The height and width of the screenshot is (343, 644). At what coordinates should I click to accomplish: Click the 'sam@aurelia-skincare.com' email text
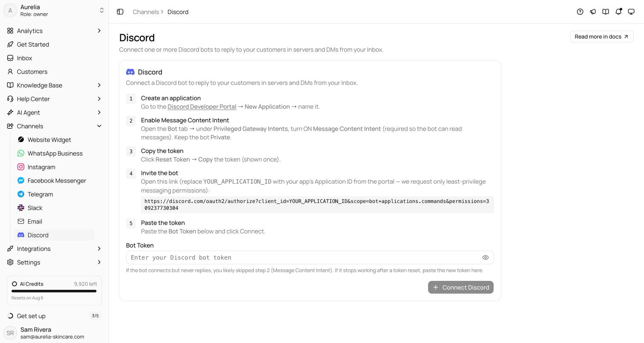(x=52, y=337)
